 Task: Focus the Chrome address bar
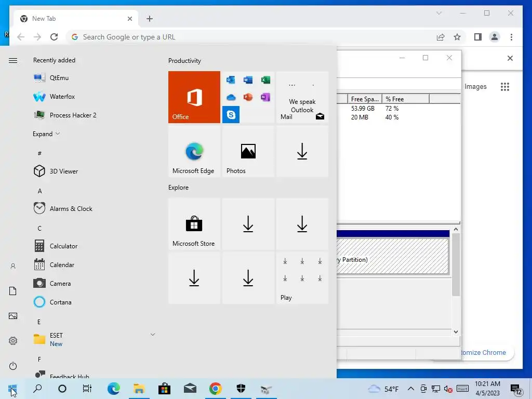[x=250, y=37]
